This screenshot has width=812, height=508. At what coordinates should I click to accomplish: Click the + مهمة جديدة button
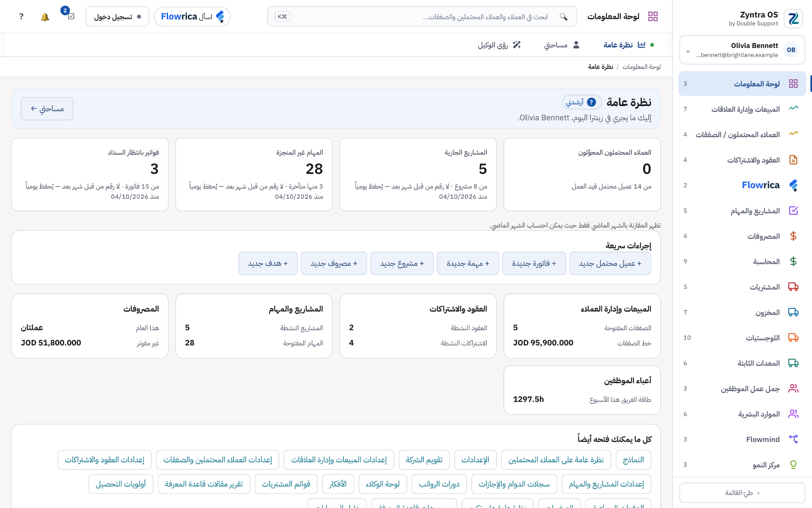[x=468, y=263]
